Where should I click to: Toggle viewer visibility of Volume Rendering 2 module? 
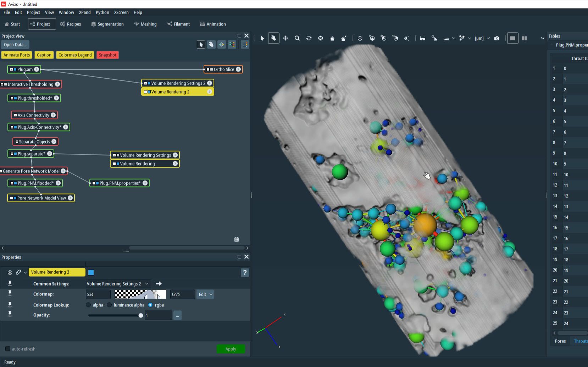[149, 92]
